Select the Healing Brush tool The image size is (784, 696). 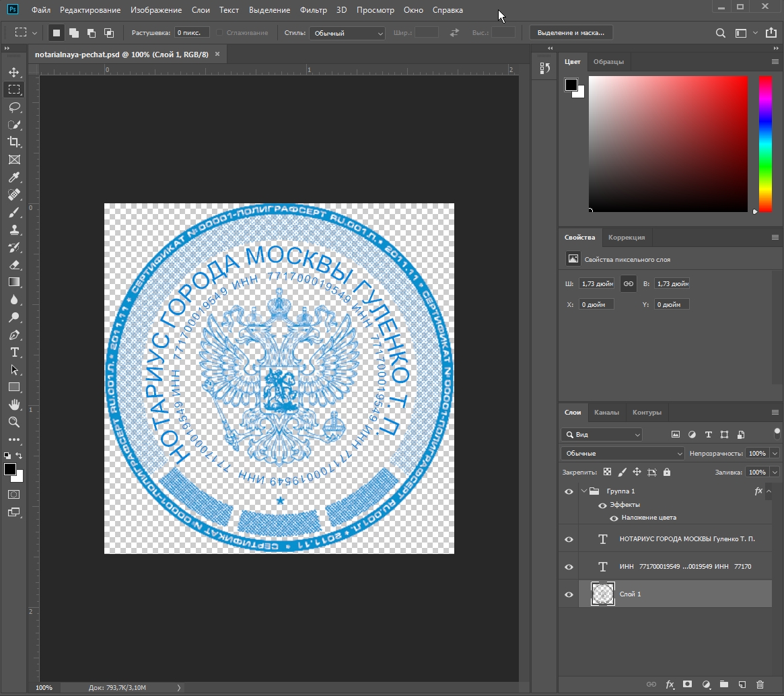(x=14, y=195)
